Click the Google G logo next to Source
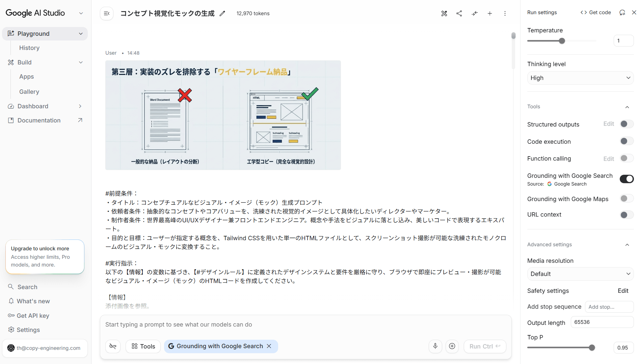This screenshot has width=640, height=364. coord(550,184)
